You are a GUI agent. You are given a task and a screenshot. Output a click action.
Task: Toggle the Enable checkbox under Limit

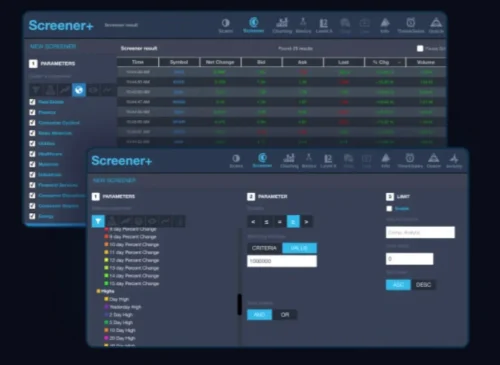tap(389, 209)
